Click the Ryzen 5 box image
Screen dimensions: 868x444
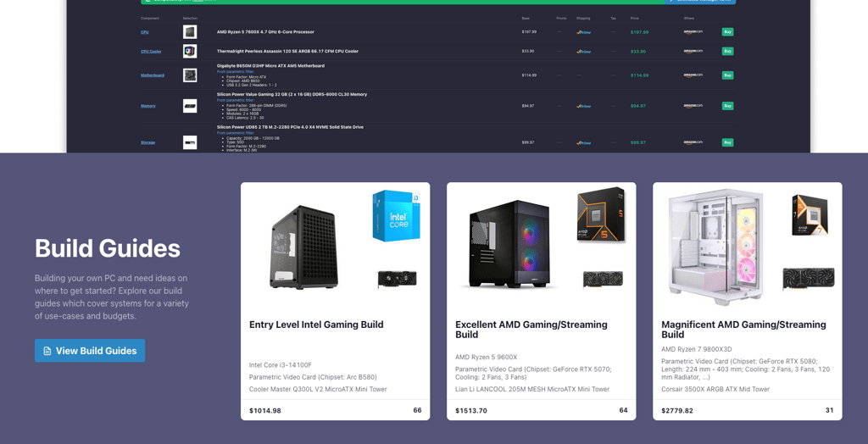602,215
